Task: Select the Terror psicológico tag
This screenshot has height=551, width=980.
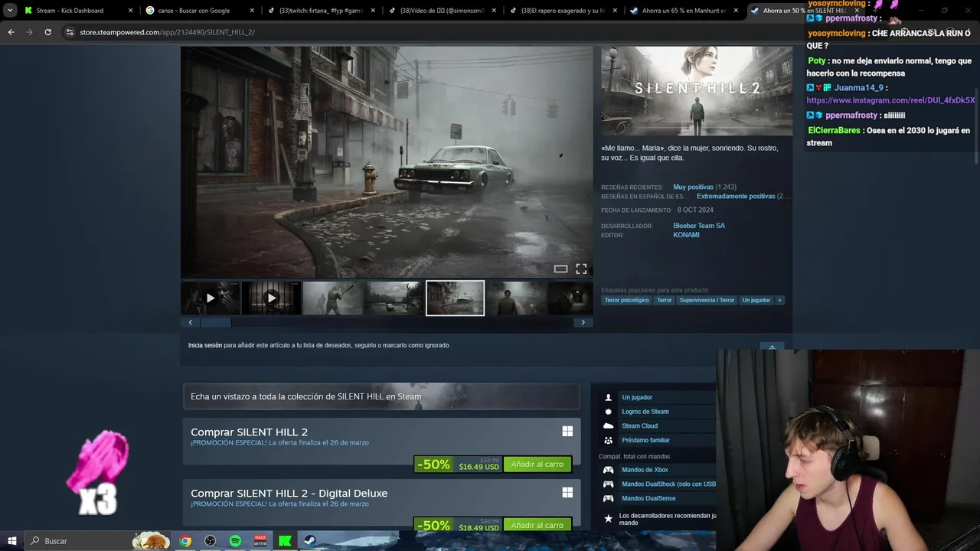Action: coord(626,300)
